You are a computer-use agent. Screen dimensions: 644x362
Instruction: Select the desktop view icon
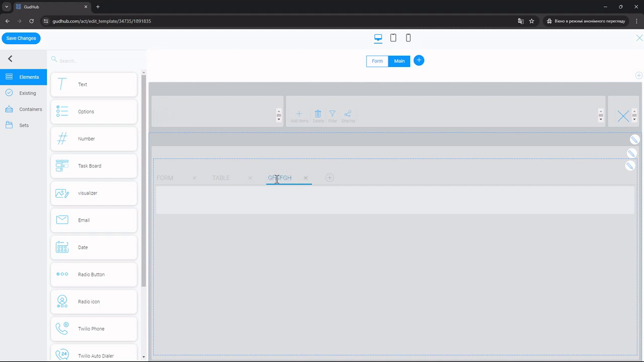(x=378, y=38)
